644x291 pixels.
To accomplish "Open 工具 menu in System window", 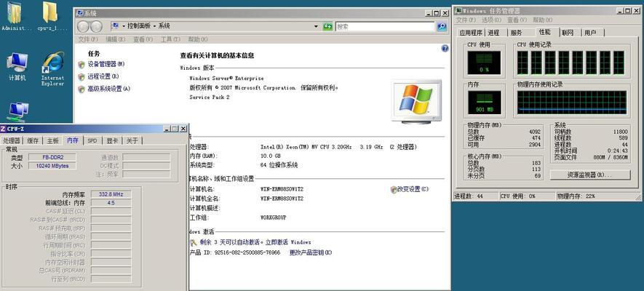I will [x=170, y=39].
